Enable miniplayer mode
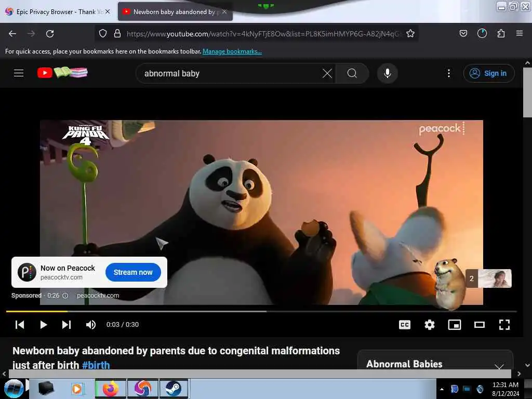Image resolution: width=532 pixels, height=399 pixels. (454, 325)
